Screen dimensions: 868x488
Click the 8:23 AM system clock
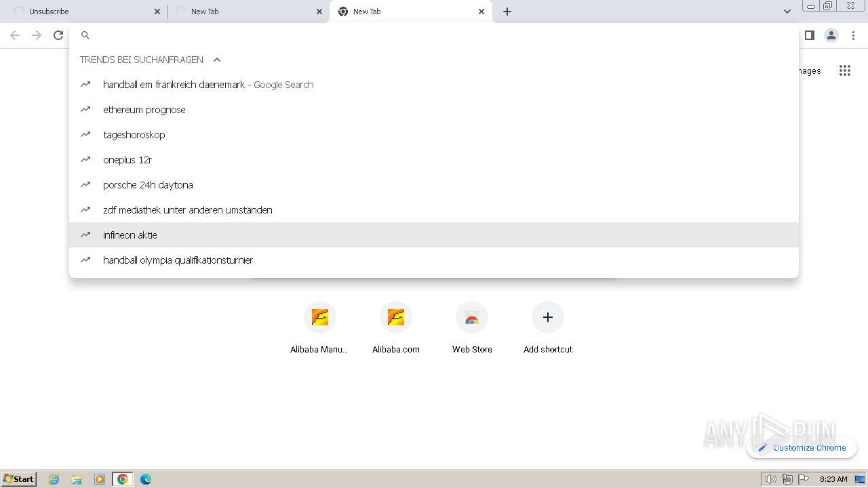pyautogui.click(x=833, y=479)
